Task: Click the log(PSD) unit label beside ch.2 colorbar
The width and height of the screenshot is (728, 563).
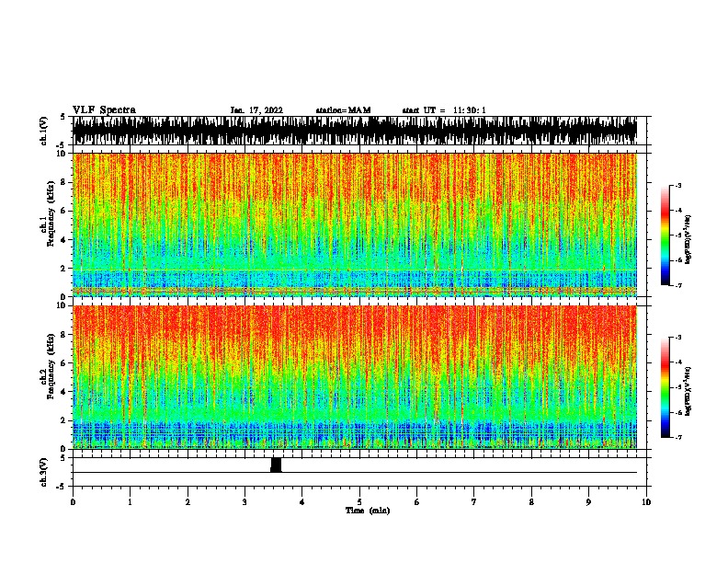Action: click(x=688, y=391)
